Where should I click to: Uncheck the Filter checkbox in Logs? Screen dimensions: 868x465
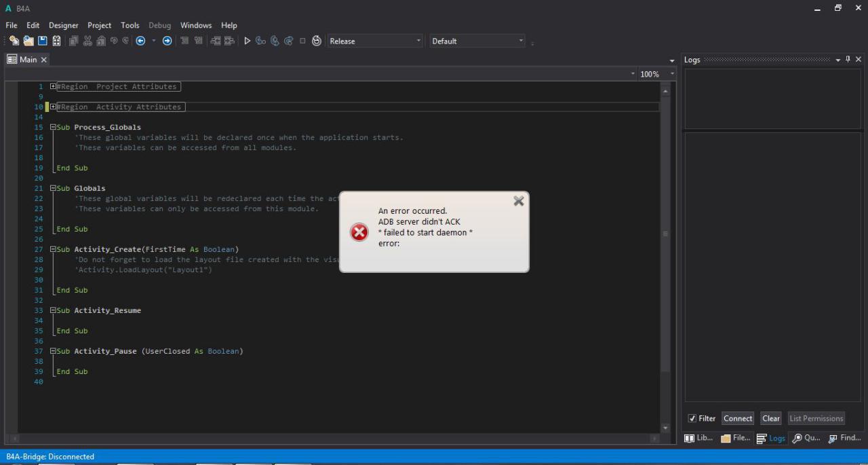click(692, 419)
